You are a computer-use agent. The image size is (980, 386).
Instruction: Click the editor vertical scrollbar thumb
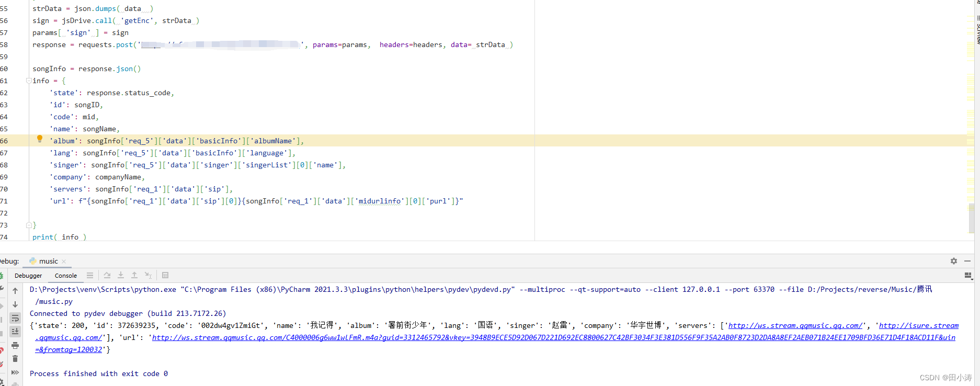971,218
